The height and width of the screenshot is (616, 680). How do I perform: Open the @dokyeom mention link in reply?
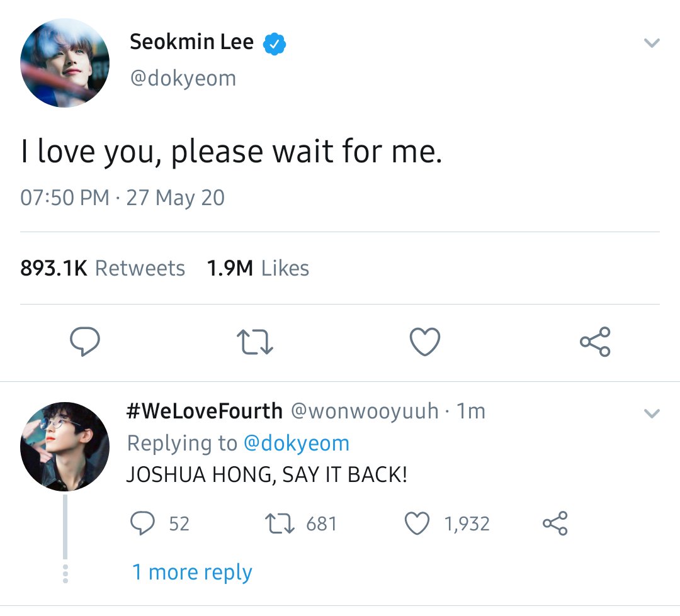(x=297, y=444)
